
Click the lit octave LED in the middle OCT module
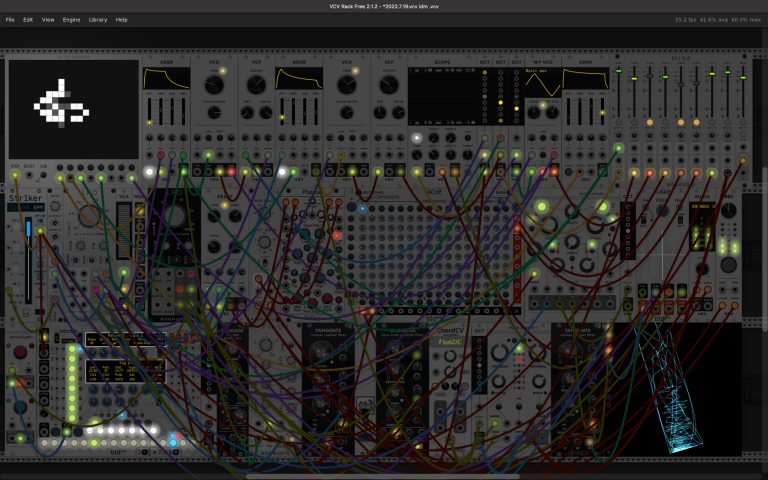tap(501, 102)
